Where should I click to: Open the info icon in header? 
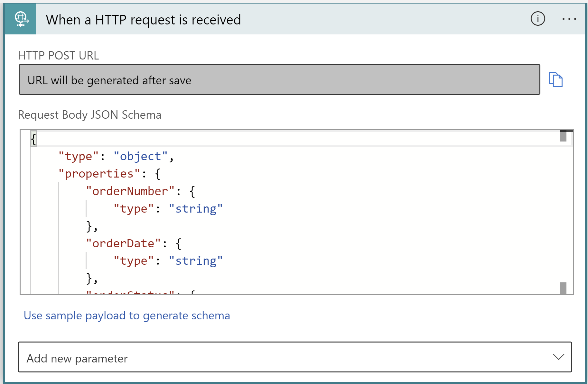(537, 19)
